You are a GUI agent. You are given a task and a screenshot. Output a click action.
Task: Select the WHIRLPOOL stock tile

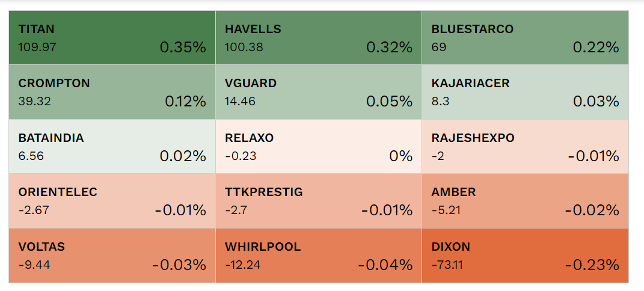click(318, 255)
